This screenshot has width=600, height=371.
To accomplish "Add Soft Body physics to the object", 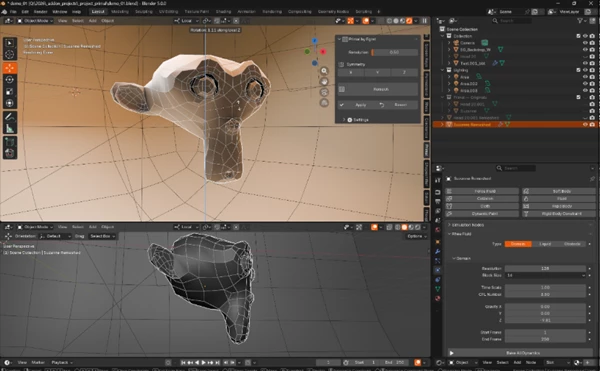I will click(x=559, y=191).
